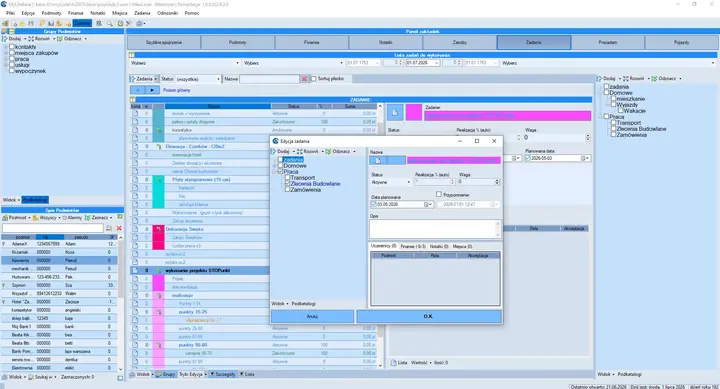Click the magnifier search icon in main toolbar

coord(109,23)
